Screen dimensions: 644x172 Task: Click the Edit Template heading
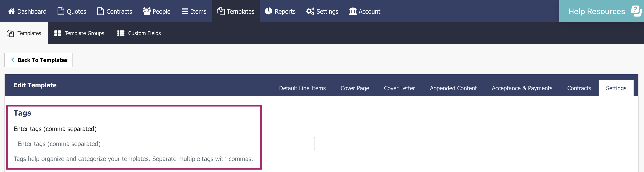35,85
